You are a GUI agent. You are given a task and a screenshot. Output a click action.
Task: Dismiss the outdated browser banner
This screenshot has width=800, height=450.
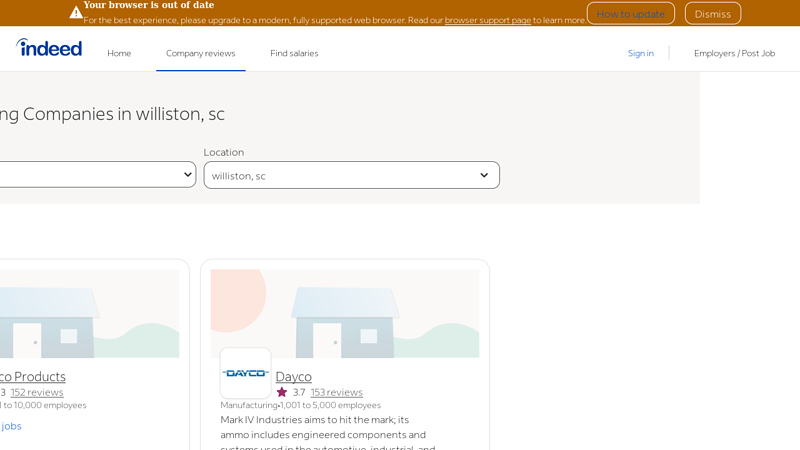712,13
